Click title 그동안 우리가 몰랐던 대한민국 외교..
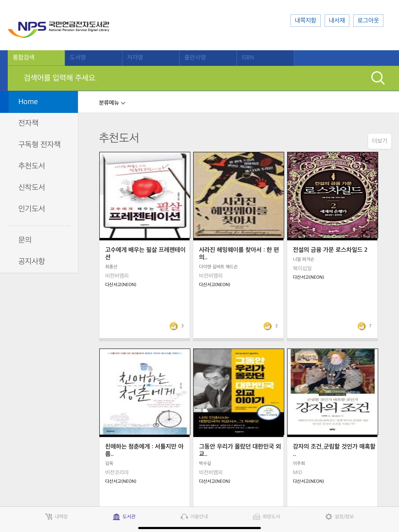399x532 pixels. pos(240,450)
